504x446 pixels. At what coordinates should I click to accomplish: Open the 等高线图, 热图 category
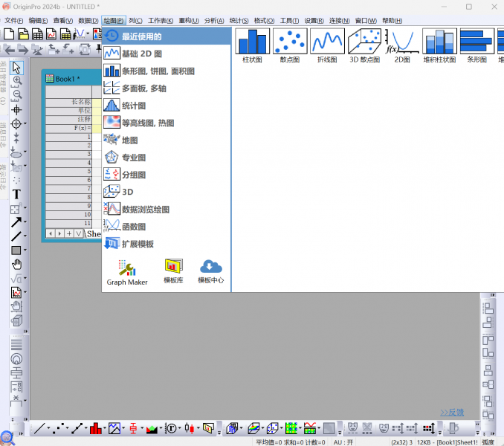pyautogui.click(x=167, y=123)
